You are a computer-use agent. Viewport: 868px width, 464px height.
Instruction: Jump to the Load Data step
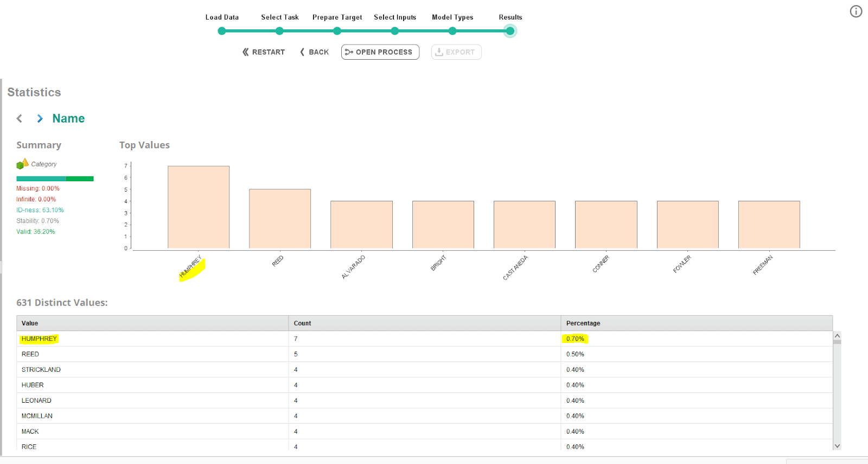(x=221, y=31)
